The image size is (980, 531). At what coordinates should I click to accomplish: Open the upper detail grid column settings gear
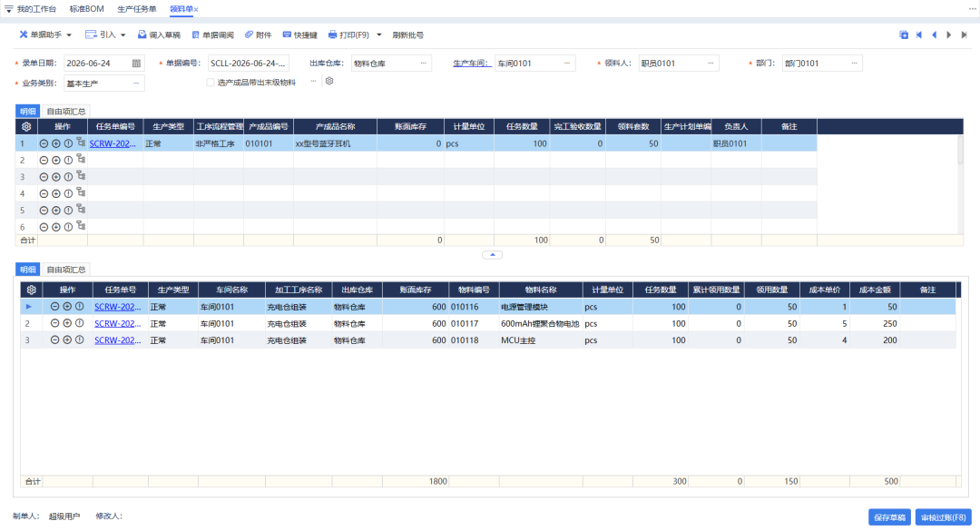(x=26, y=126)
